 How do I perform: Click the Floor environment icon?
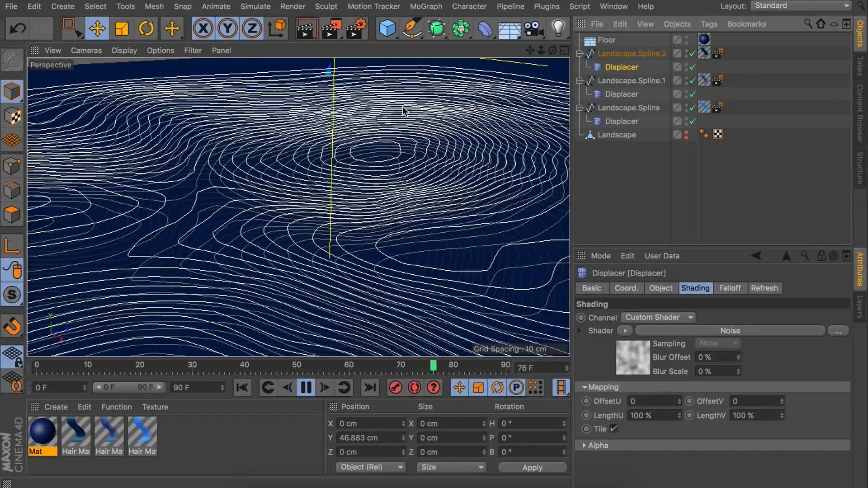click(x=509, y=29)
